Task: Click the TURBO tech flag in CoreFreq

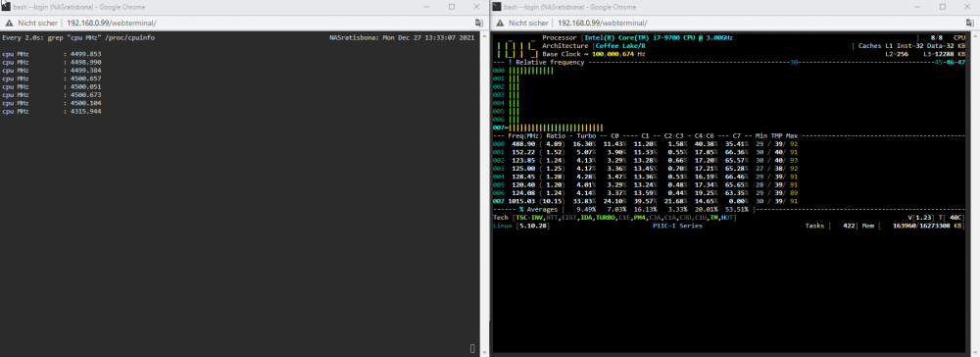Action: (x=605, y=218)
